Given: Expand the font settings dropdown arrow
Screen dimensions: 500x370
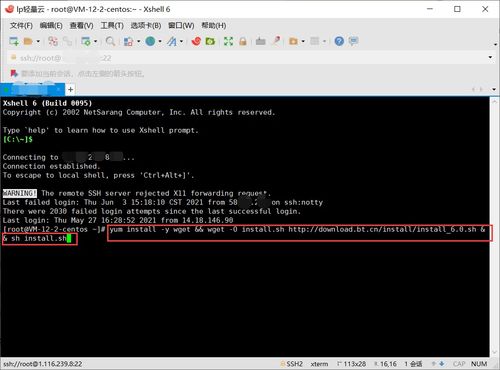Looking at the screenshot, I should (182, 41).
